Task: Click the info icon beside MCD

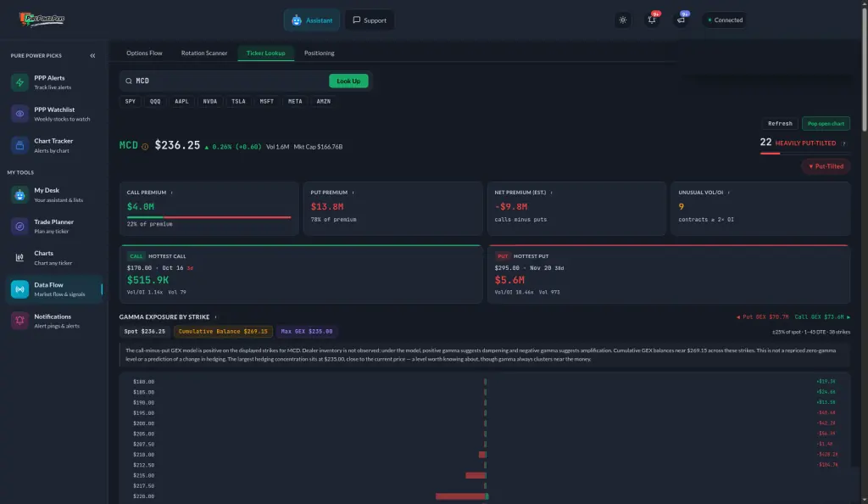Action: [145, 147]
